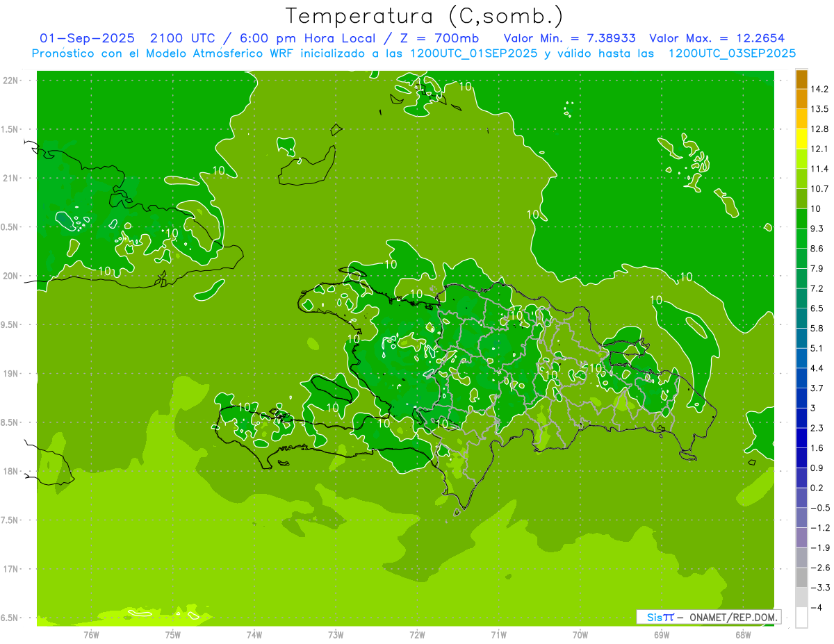Click the "-2.6" color scale label
This screenshot has height=644, width=834.
pyautogui.click(x=820, y=568)
